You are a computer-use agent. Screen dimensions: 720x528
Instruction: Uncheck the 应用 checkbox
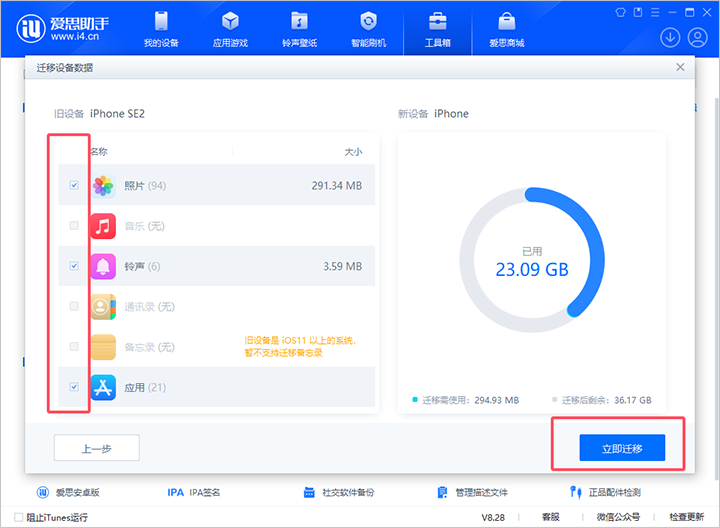coord(75,387)
